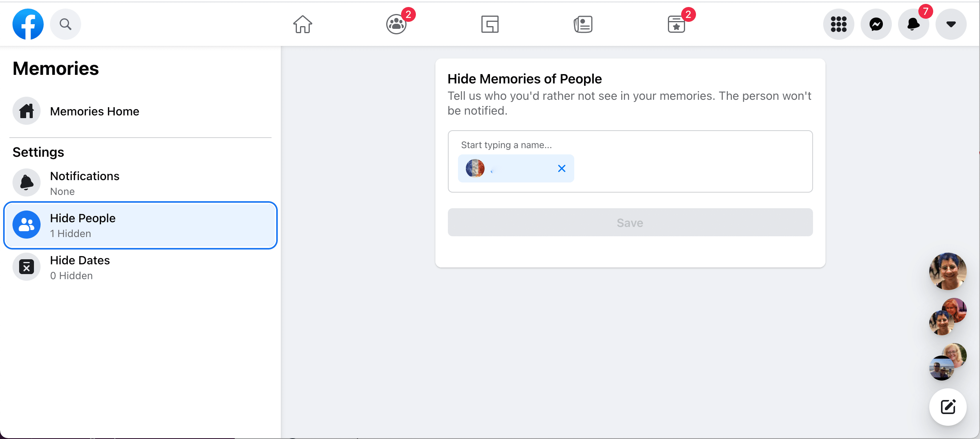Open the top single-person chat head

point(948,271)
